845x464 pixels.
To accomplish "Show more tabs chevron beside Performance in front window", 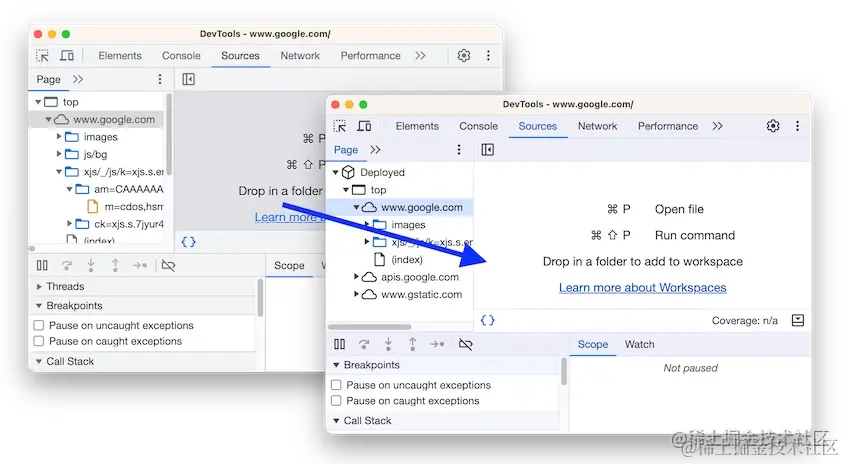I will pyautogui.click(x=717, y=126).
